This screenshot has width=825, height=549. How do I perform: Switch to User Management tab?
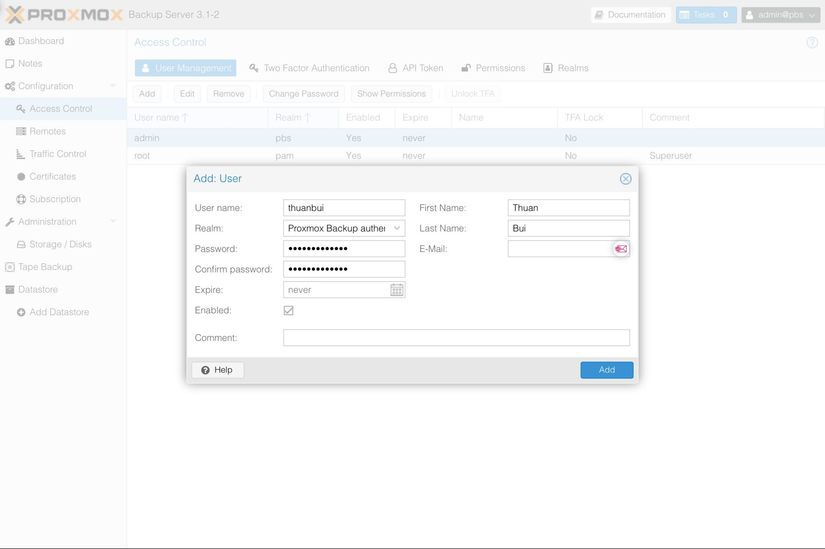[185, 68]
